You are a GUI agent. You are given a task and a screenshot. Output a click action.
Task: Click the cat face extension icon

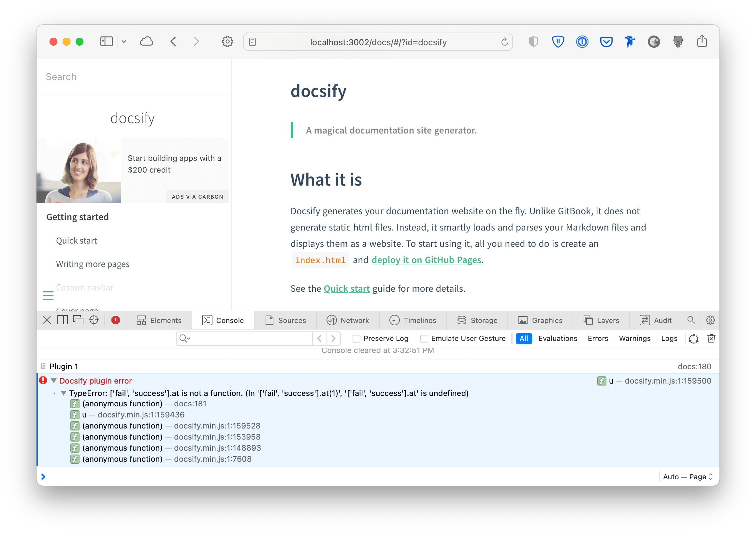coord(678,42)
